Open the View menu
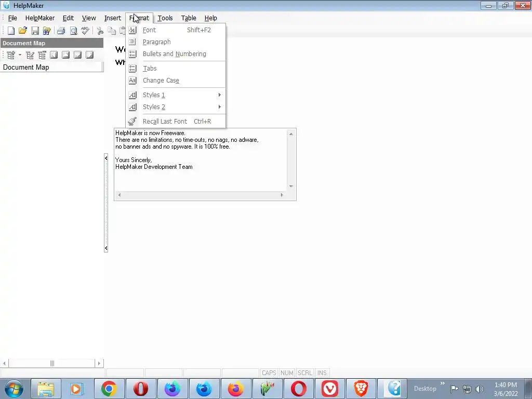The height and width of the screenshot is (399, 532). pyautogui.click(x=89, y=18)
